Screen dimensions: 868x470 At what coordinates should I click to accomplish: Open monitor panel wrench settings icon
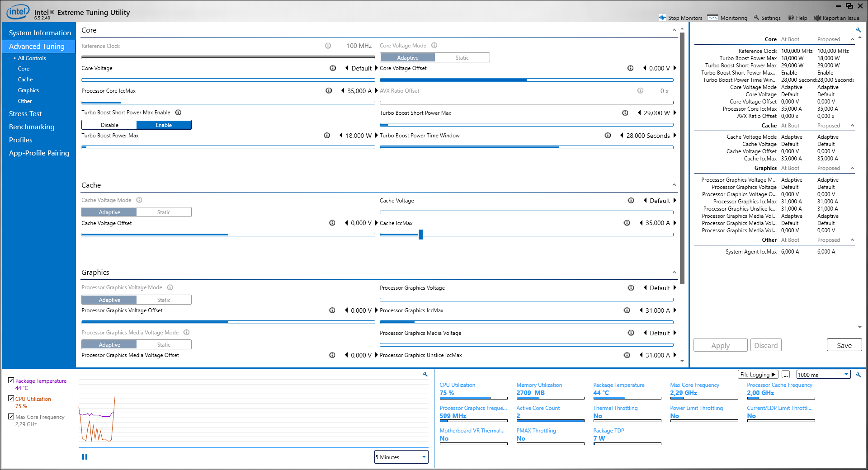(x=859, y=375)
